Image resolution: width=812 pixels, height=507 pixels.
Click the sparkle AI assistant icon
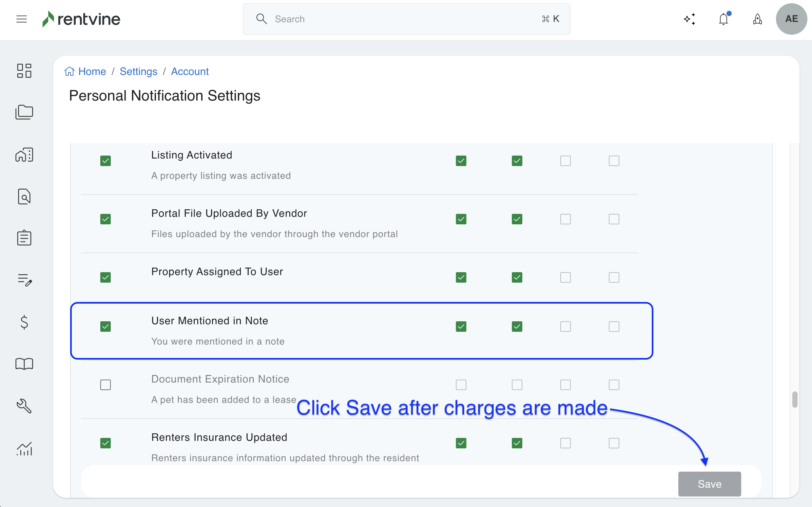pos(689,19)
